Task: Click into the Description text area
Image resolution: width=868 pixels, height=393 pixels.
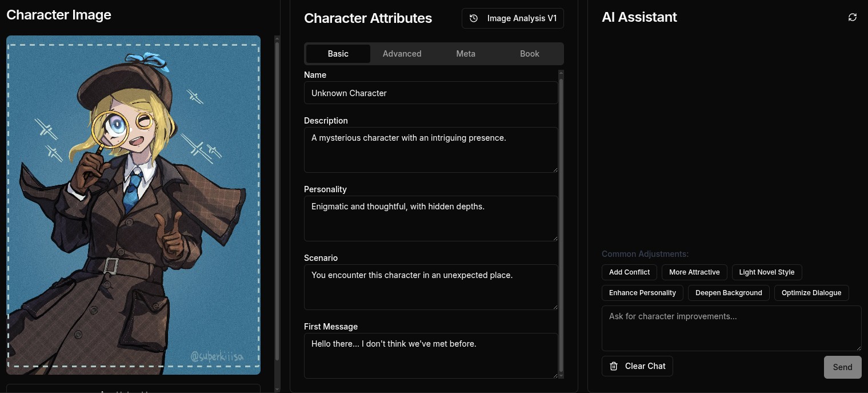Action: [431, 150]
